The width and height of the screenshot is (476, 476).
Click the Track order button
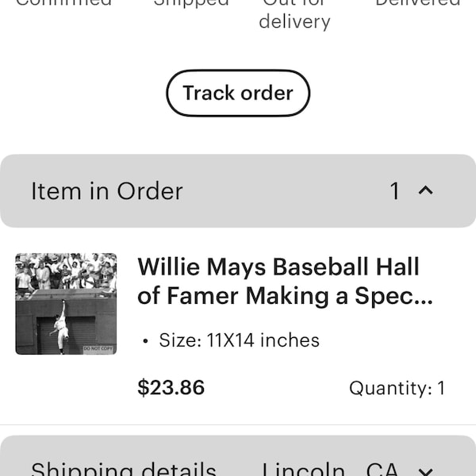click(x=238, y=93)
